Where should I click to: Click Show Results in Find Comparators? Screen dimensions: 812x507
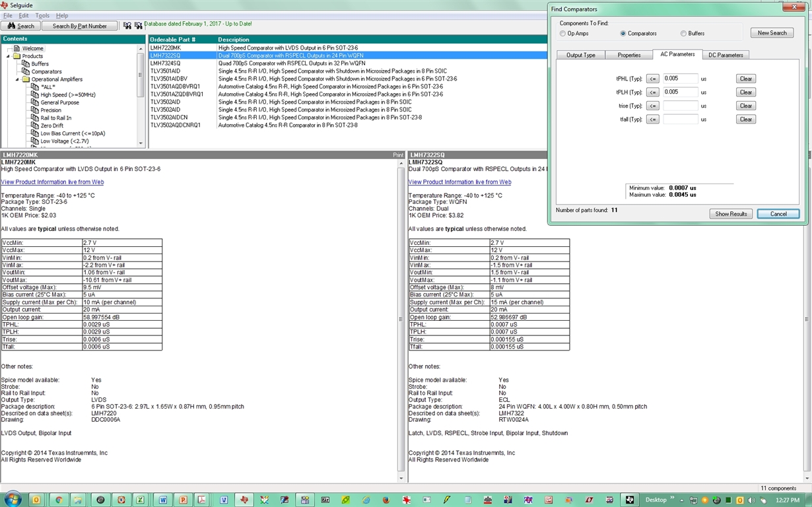[731, 214]
